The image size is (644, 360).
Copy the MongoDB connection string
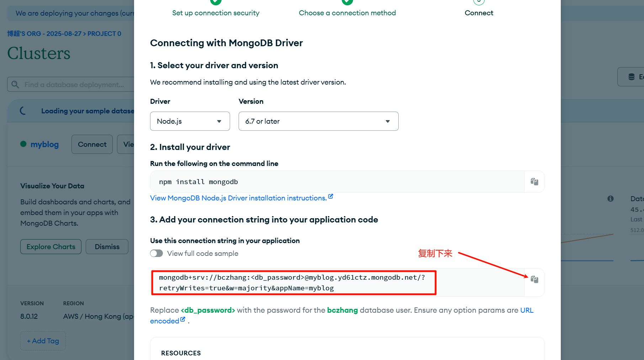click(534, 279)
